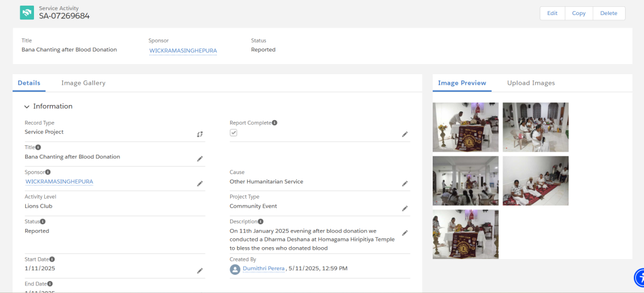Edit the Start Date via pencil icon
The image size is (644, 293).
199,270
